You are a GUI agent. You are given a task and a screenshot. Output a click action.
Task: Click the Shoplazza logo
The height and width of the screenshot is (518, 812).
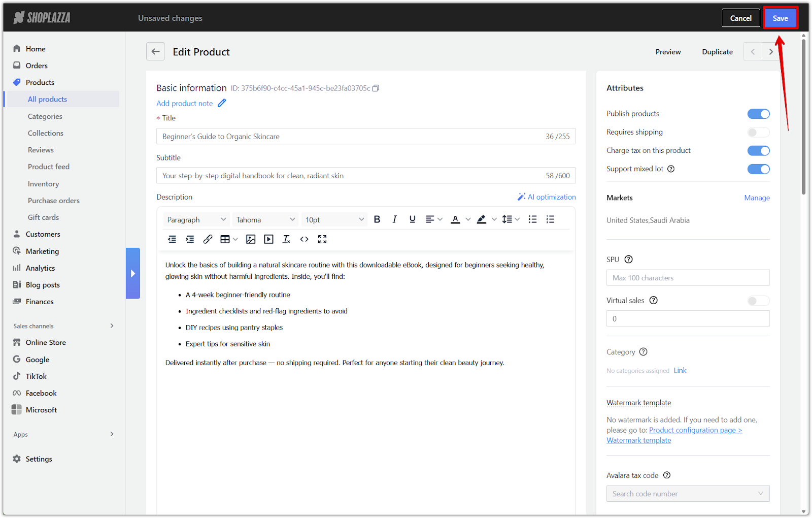click(42, 18)
